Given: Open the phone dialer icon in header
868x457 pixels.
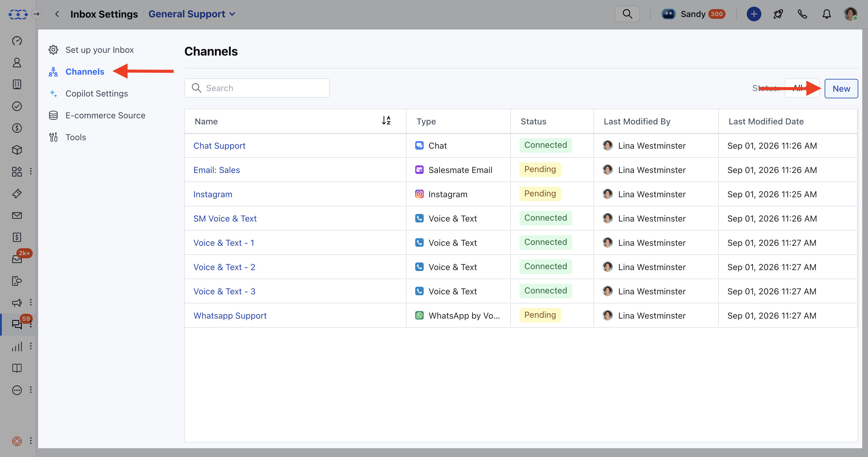Looking at the screenshot, I should 802,14.
